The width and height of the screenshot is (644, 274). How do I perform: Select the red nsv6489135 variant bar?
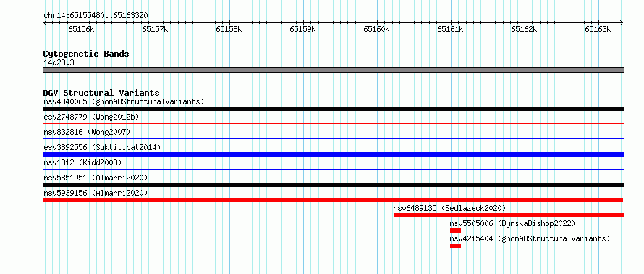point(509,215)
